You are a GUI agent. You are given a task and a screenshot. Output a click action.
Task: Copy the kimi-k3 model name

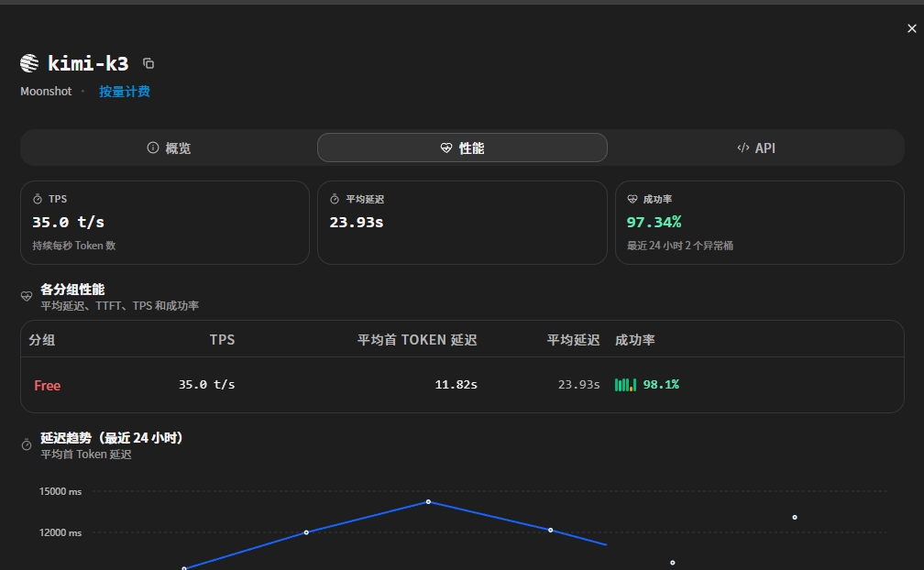[148, 63]
